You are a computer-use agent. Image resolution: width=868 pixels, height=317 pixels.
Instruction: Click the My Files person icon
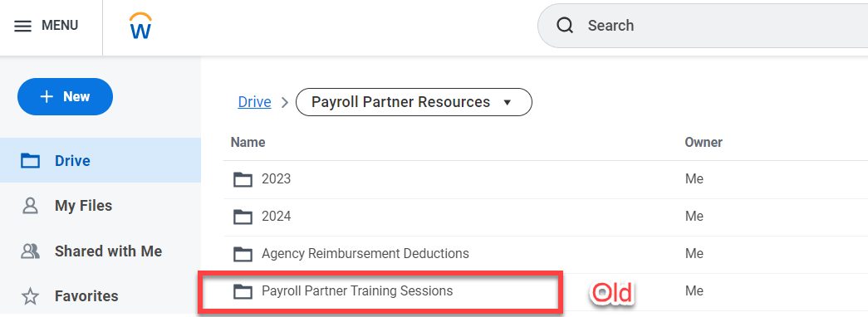(30, 206)
